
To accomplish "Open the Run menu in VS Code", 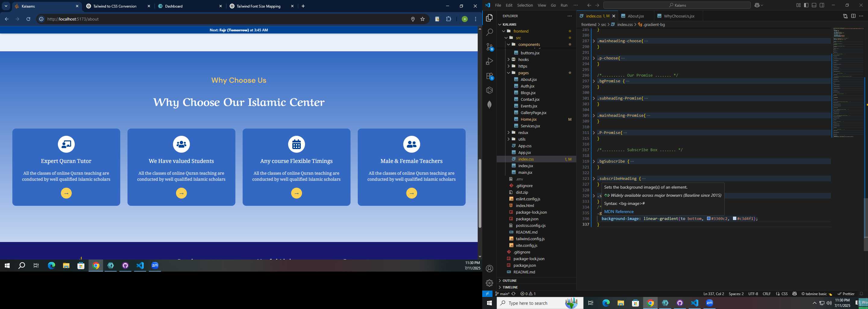I will click(564, 5).
